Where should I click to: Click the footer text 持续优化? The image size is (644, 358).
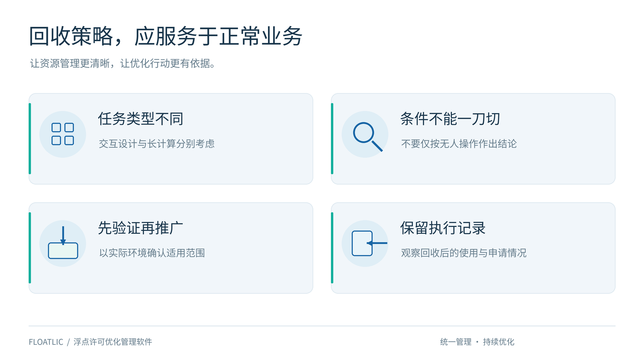[x=499, y=342]
